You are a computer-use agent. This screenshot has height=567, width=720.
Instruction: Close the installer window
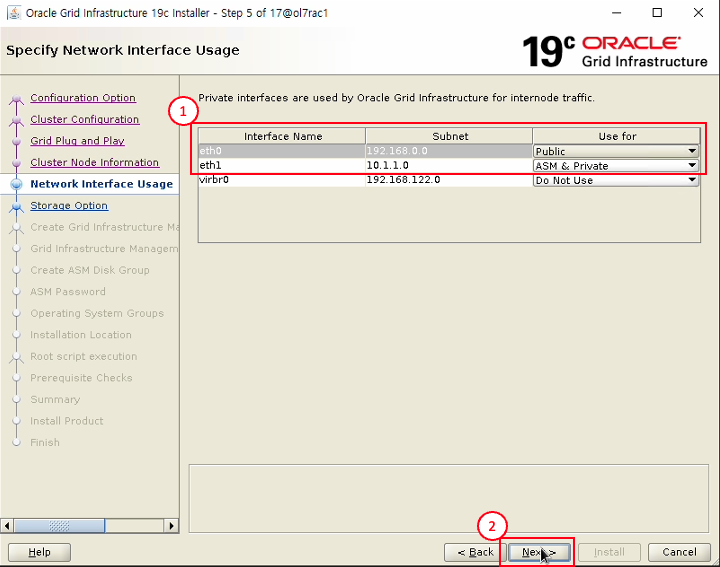[x=698, y=13]
